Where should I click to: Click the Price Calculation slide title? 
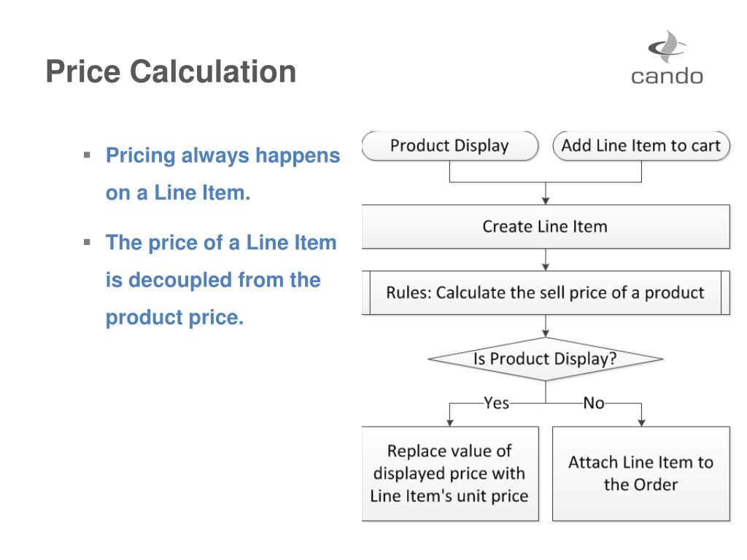coord(171,71)
